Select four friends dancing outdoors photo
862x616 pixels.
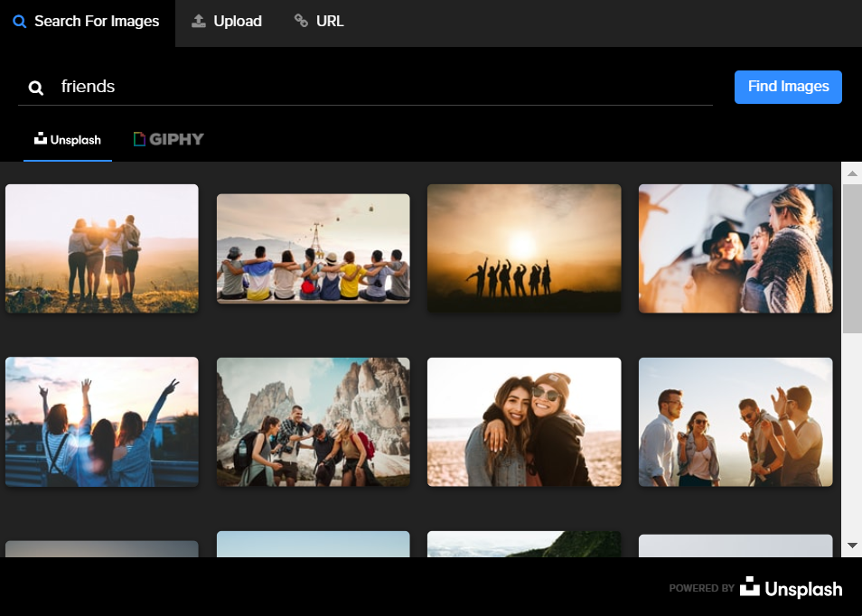pyautogui.click(x=736, y=422)
